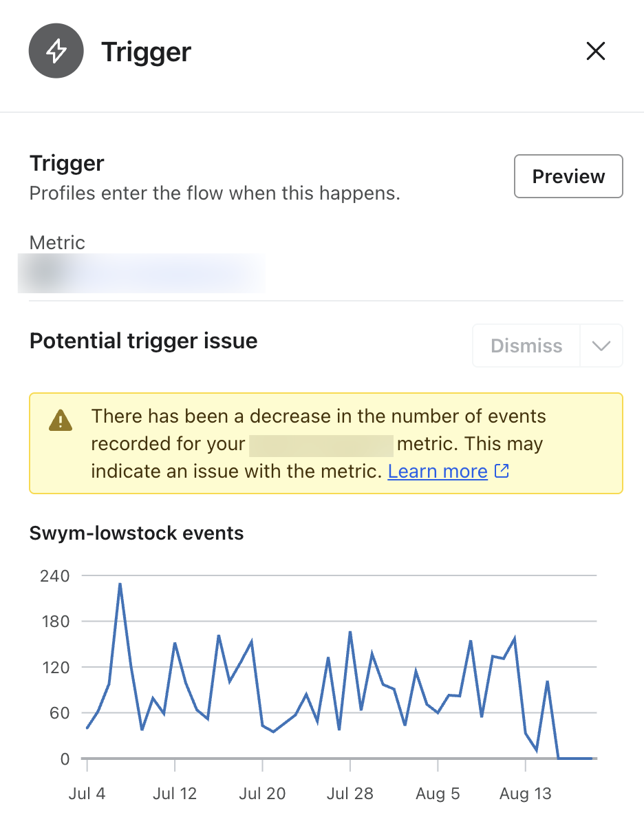Viewport: 644px width, 826px height.
Task: Close the Trigger panel with X
Action: coord(595,51)
